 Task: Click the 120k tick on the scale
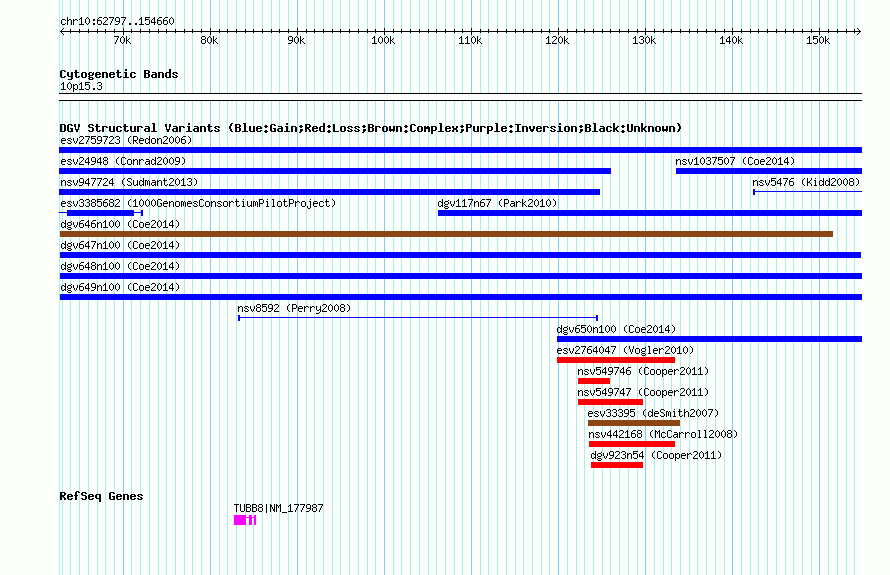(557, 40)
